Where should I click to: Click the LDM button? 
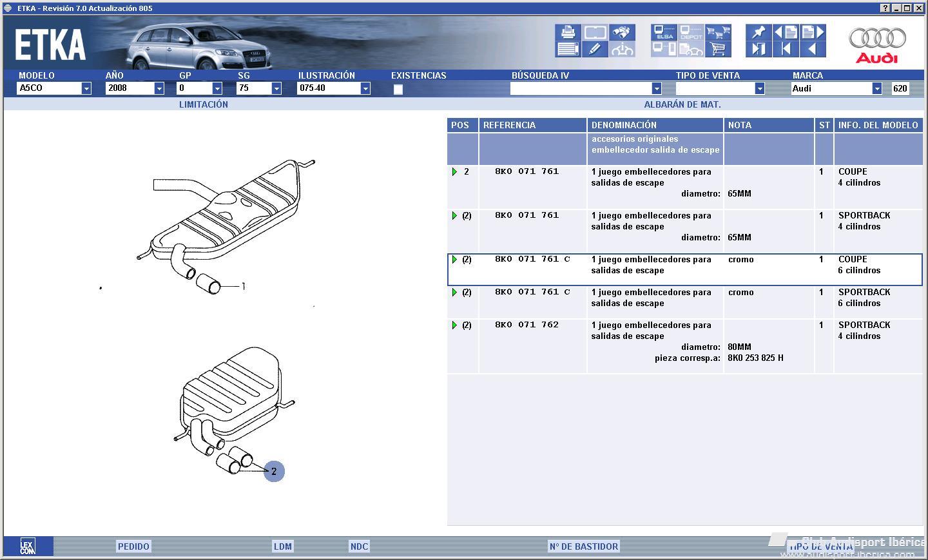pos(283,546)
